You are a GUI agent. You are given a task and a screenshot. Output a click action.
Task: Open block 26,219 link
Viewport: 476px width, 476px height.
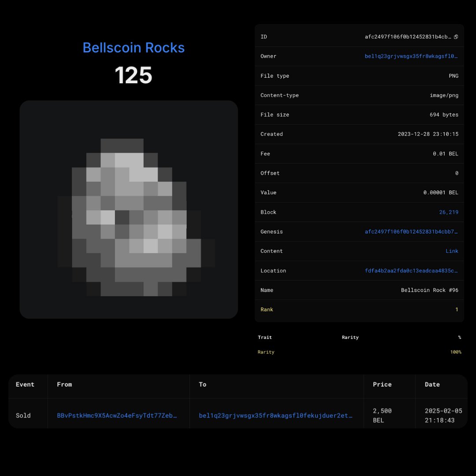pos(449,212)
